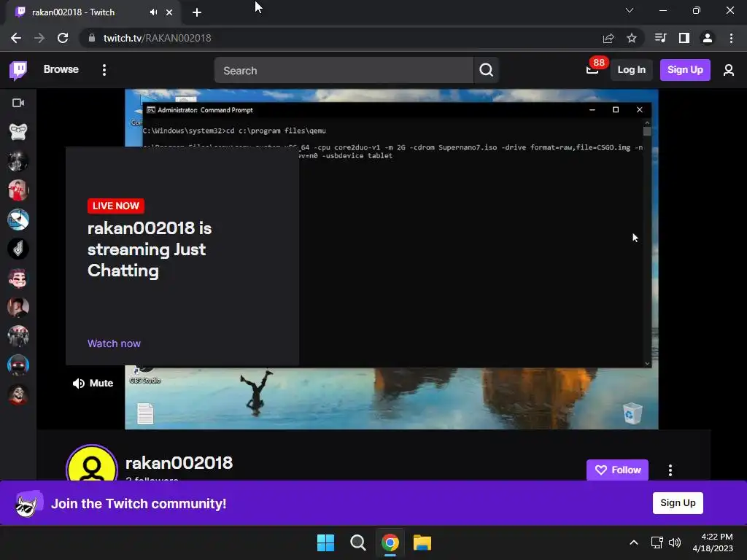Open the sidebar channel avatar with clown face
This screenshot has height=560, width=747.
pos(18,394)
